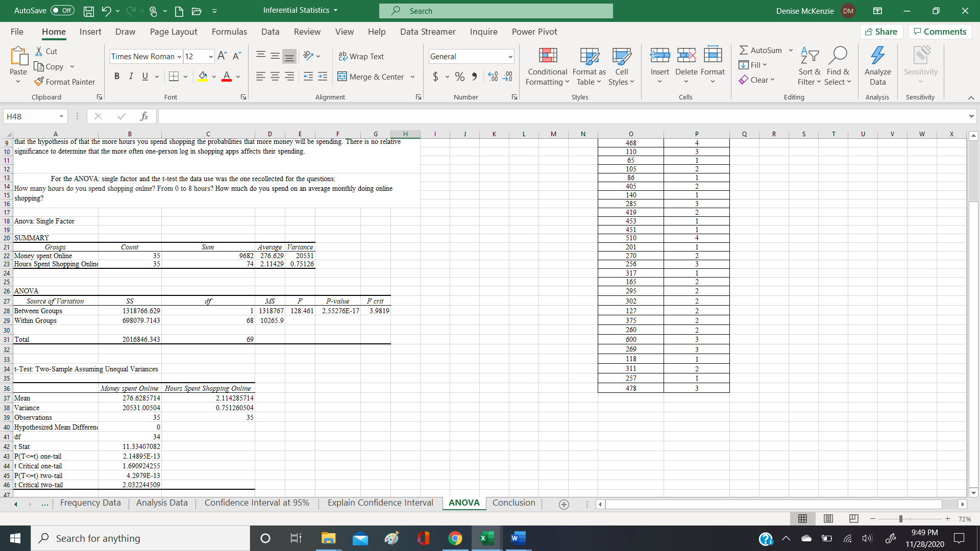Expand Merge & Center dropdown arrow
Viewport: 980px width, 551px height.
coord(412,77)
